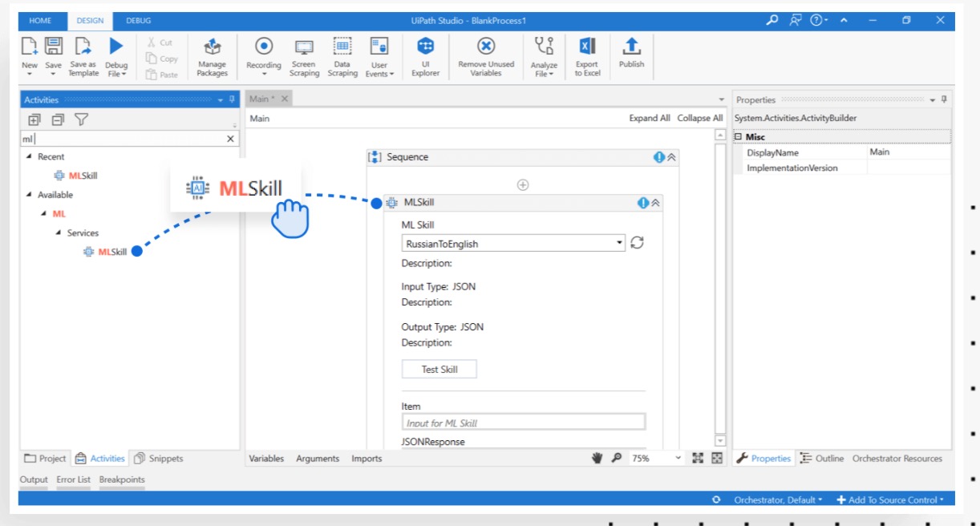Click Sequence warning info icon

tap(659, 157)
